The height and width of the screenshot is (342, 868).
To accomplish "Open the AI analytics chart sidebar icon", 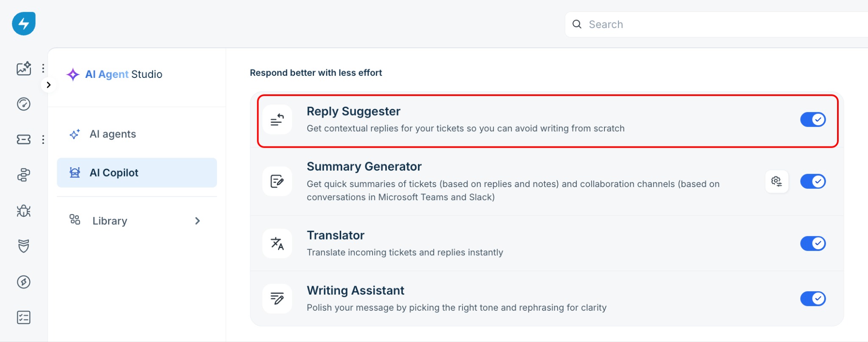I will point(24,68).
